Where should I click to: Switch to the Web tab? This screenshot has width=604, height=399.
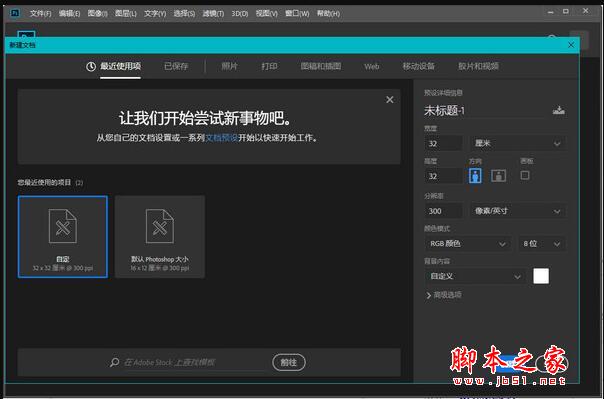372,67
